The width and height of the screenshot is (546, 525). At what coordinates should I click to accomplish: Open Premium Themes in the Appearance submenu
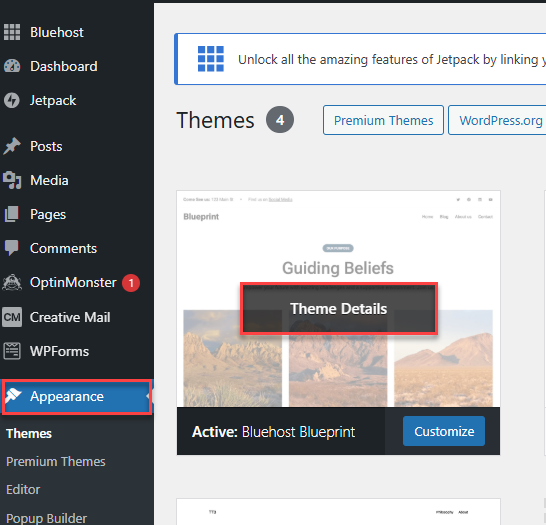[56, 461]
